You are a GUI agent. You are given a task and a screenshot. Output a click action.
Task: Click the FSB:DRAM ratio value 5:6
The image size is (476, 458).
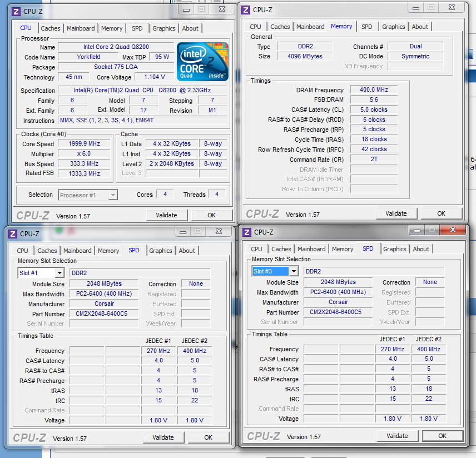pyautogui.click(x=374, y=99)
